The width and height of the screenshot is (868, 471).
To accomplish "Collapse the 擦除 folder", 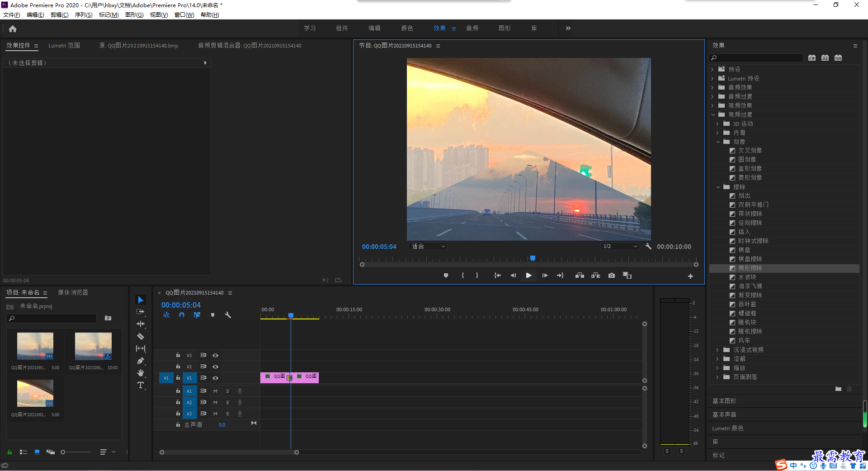I will (718, 187).
